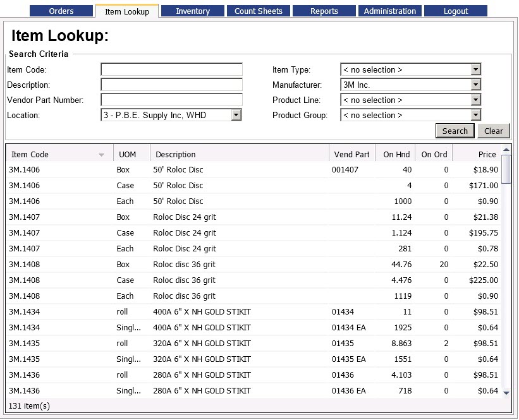519x420 pixels.
Task: Open the Item Type dropdown
Action: pyautogui.click(x=475, y=70)
